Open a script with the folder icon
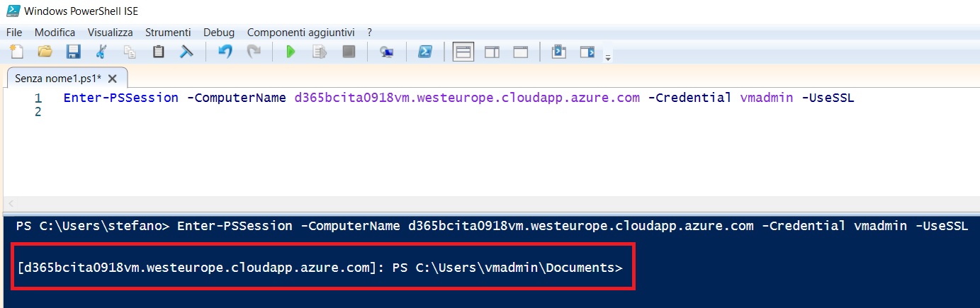The width and height of the screenshot is (980, 308). point(45,52)
